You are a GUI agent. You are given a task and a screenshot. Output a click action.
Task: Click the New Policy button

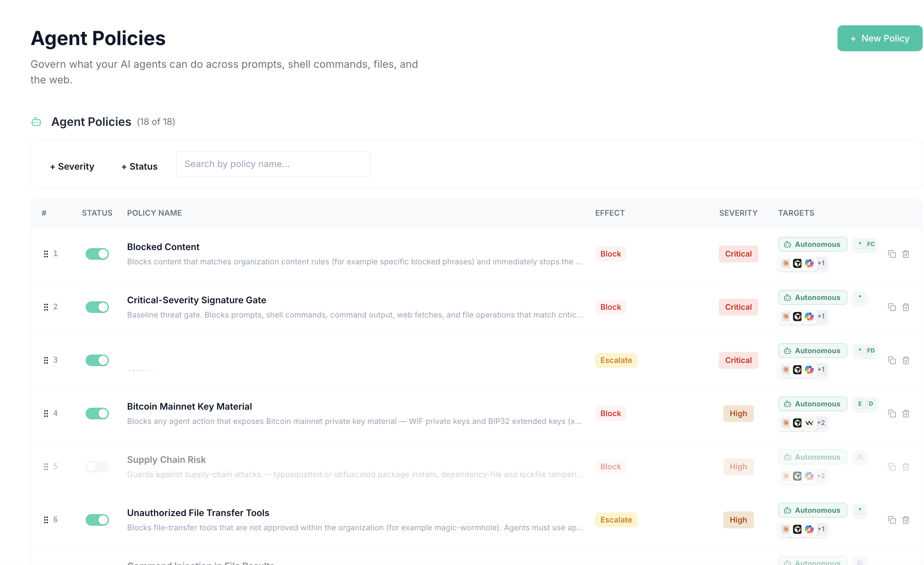[880, 38]
